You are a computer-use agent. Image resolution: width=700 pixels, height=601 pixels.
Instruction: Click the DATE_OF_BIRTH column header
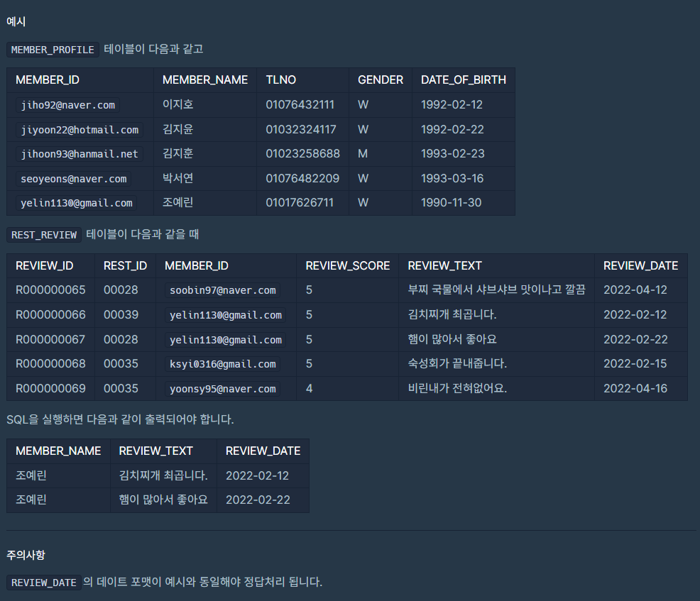pos(464,80)
